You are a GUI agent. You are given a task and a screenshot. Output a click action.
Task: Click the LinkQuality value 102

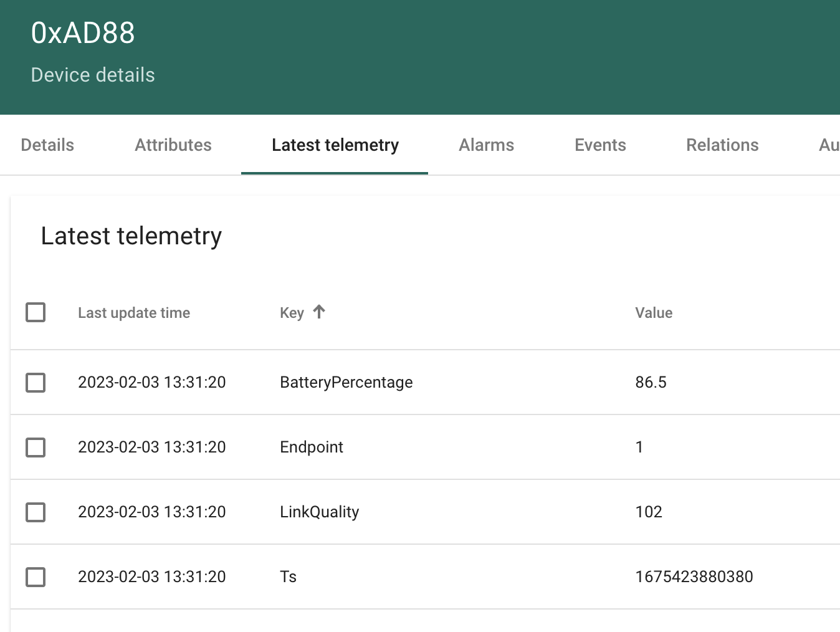(649, 512)
